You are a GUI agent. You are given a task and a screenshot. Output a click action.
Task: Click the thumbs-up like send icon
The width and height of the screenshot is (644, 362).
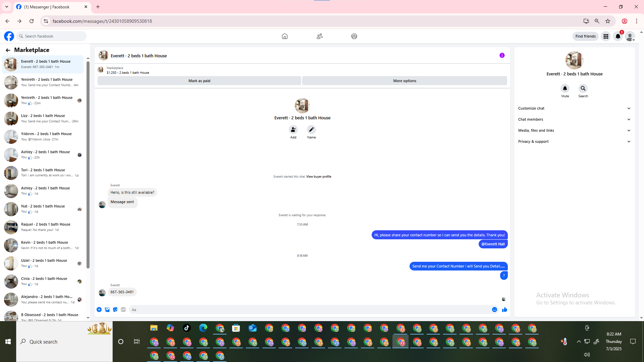(504, 310)
